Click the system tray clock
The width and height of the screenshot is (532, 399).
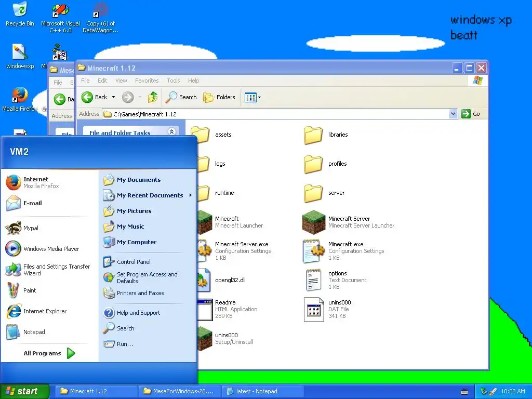513,391
